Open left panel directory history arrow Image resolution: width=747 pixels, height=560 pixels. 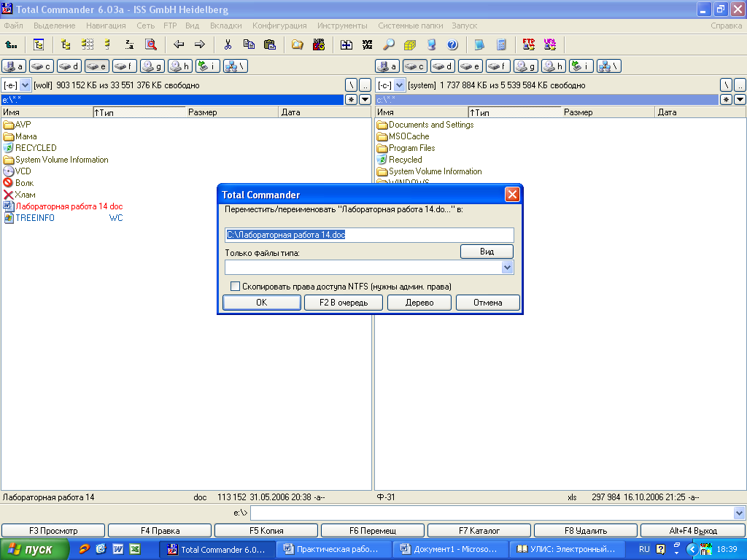[x=365, y=99]
